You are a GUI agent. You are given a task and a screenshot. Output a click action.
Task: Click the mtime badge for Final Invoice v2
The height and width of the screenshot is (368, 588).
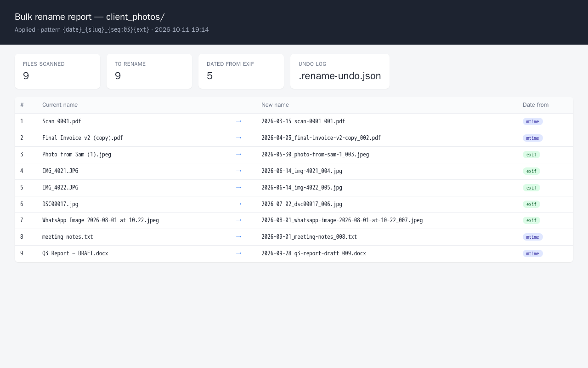click(532, 138)
